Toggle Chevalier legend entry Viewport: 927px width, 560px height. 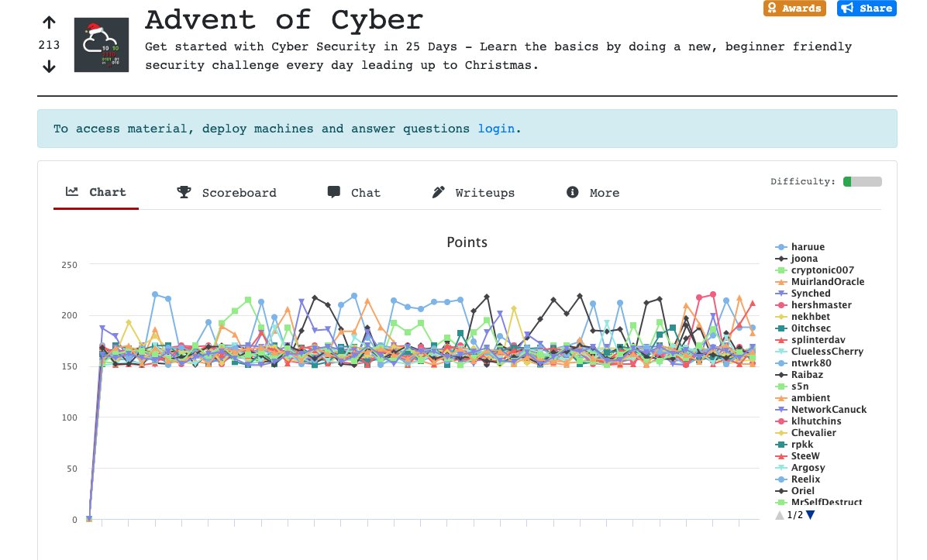pyautogui.click(x=806, y=433)
